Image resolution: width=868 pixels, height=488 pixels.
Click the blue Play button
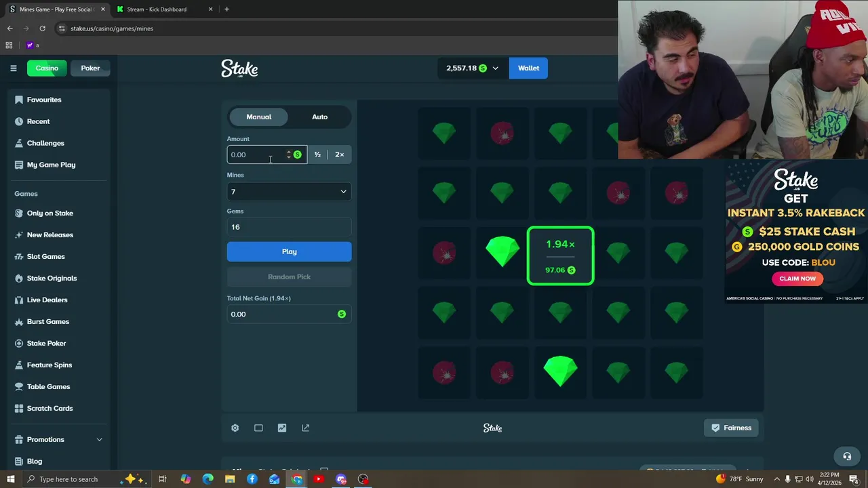coord(289,251)
